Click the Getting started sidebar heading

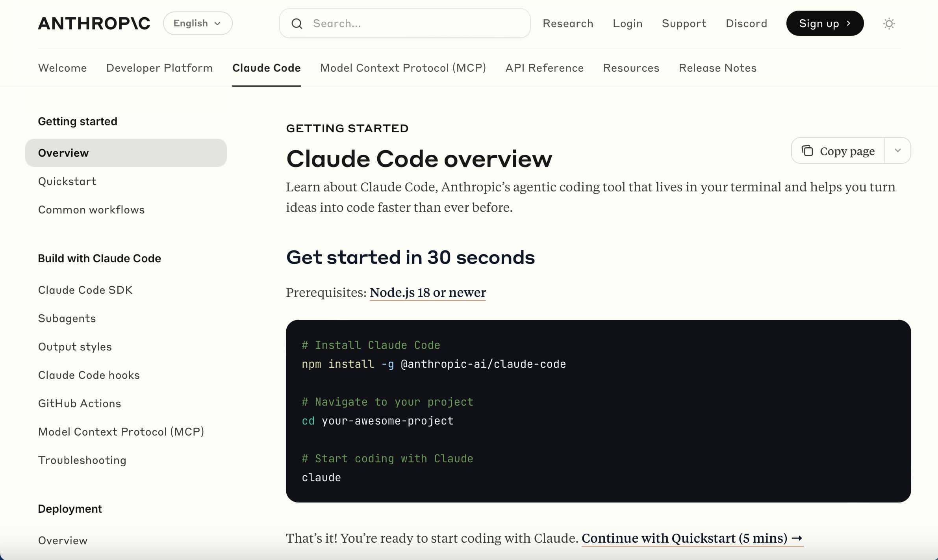(78, 121)
